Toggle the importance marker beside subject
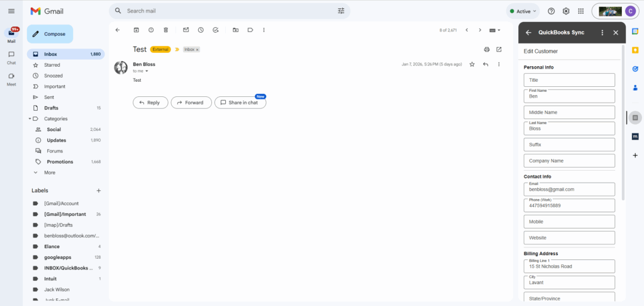This screenshot has width=644, height=306. [x=177, y=49]
